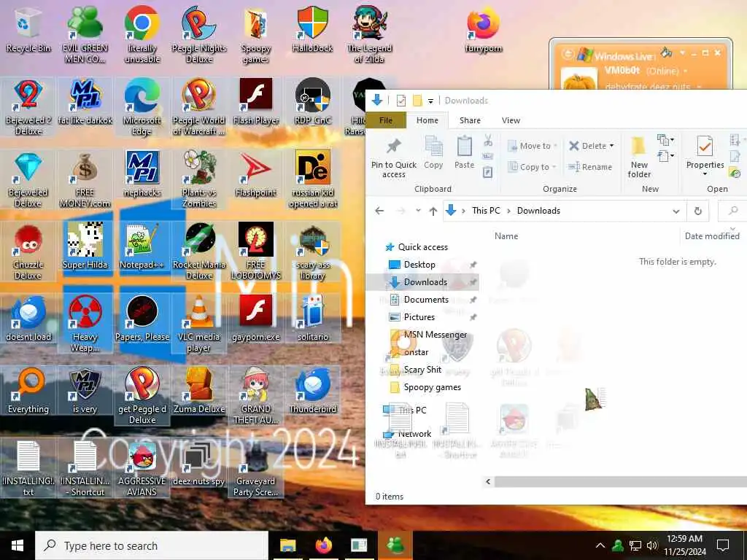Image resolution: width=747 pixels, height=560 pixels.
Task: Select the Papers, Please icon
Action: (142, 319)
